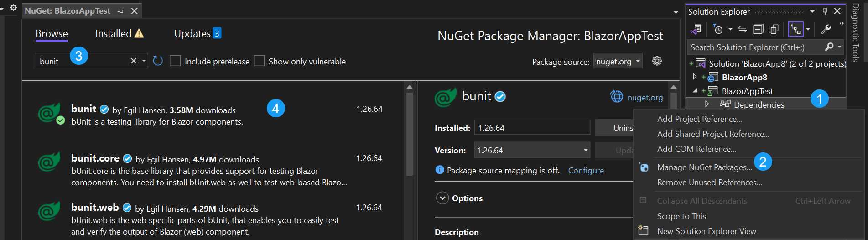Viewport: 868px width, 240px height.
Task: Open Solution Explorer window options dropdown arrow
Action: click(x=812, y=11)
